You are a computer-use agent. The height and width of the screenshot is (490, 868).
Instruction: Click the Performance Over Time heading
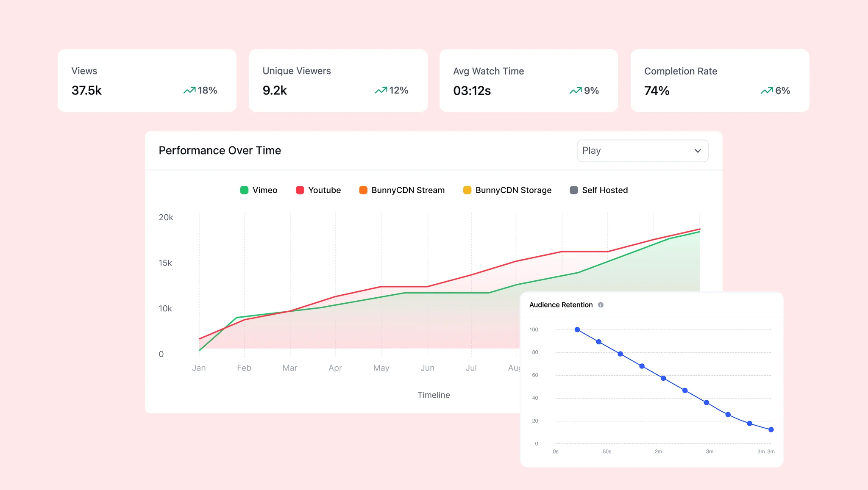(x=220, y=150)
